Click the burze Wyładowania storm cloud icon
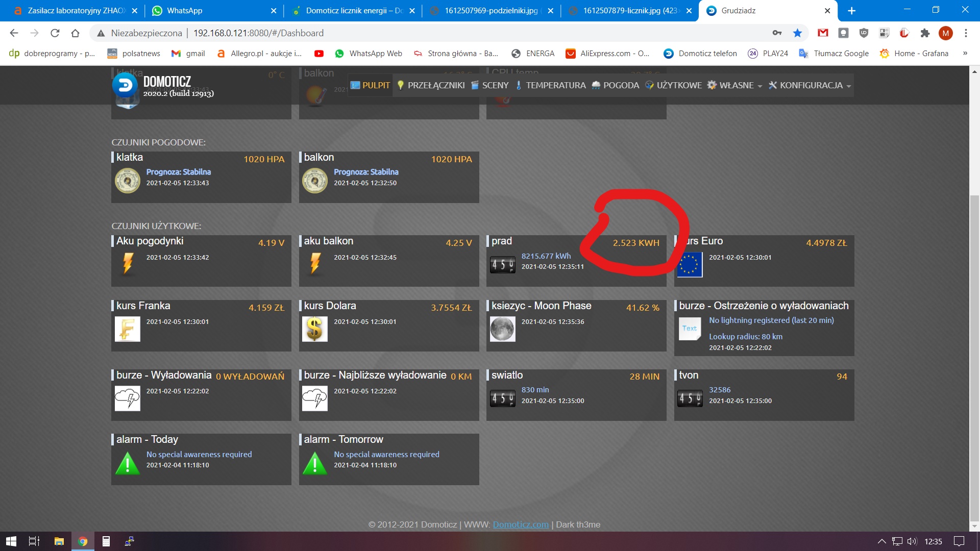This screenshot has width=980, height=551. coord(127,398)
